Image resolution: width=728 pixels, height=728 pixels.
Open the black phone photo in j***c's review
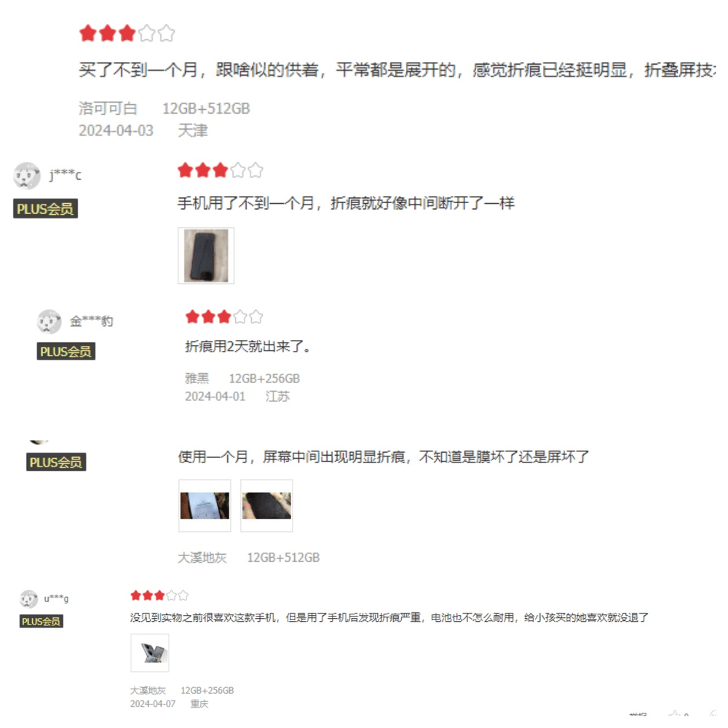[206, 256]
